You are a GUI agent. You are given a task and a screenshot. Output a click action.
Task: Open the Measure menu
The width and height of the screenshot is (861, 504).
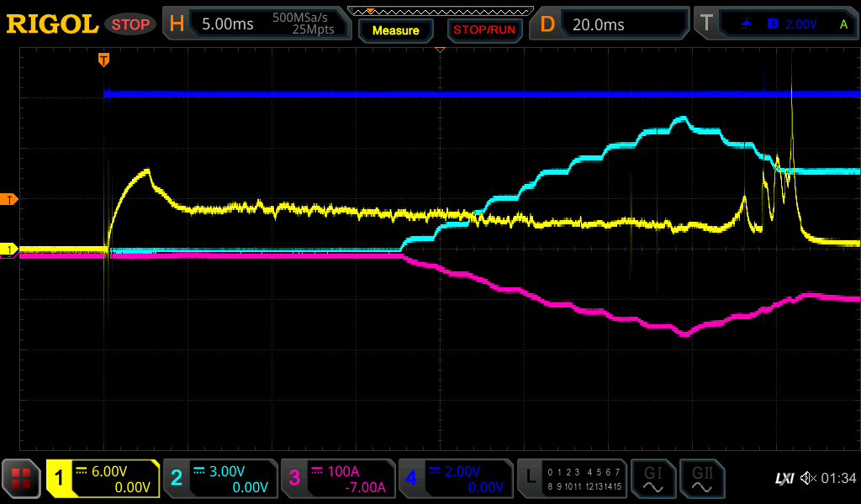pos(396,30)
